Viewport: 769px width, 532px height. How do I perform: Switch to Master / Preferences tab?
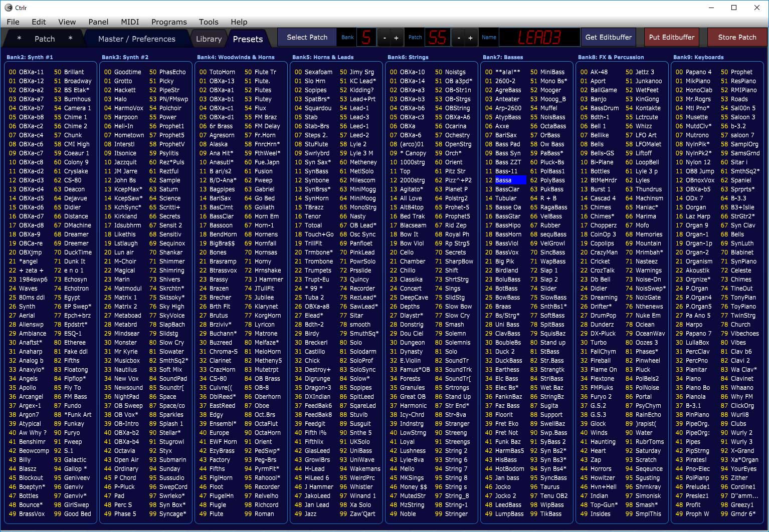[x=136, y=39]
